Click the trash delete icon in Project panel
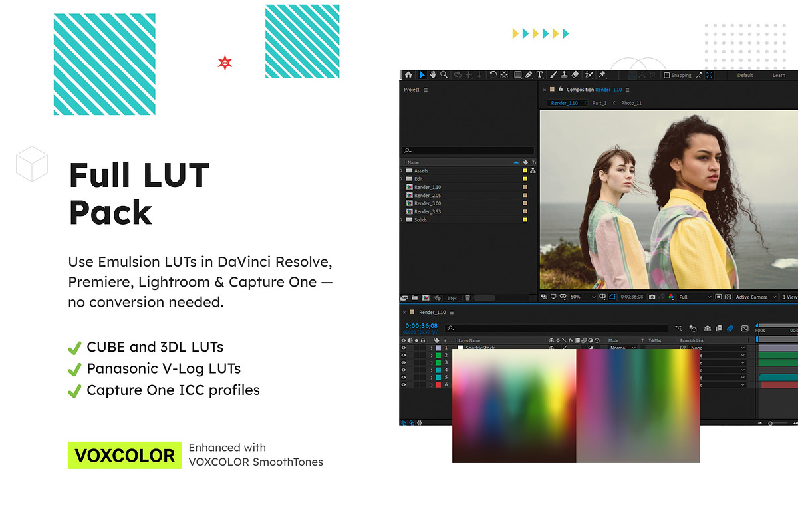 (x=467, y=297)
